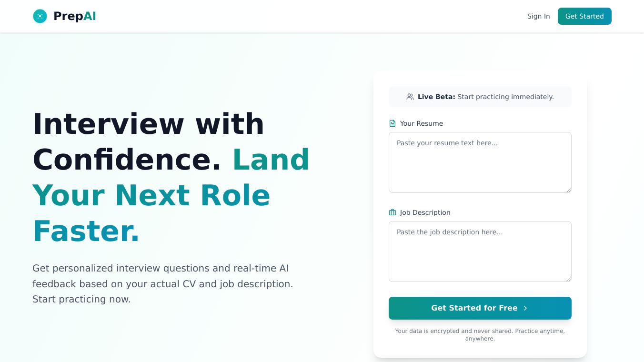
Task: Click the data encryption privacy note
Action: 480,334
